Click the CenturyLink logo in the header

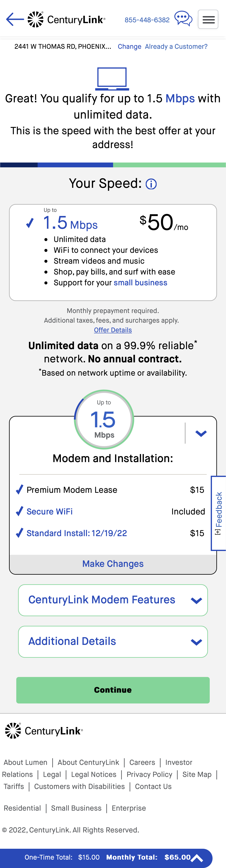click(x=66, y=19)
